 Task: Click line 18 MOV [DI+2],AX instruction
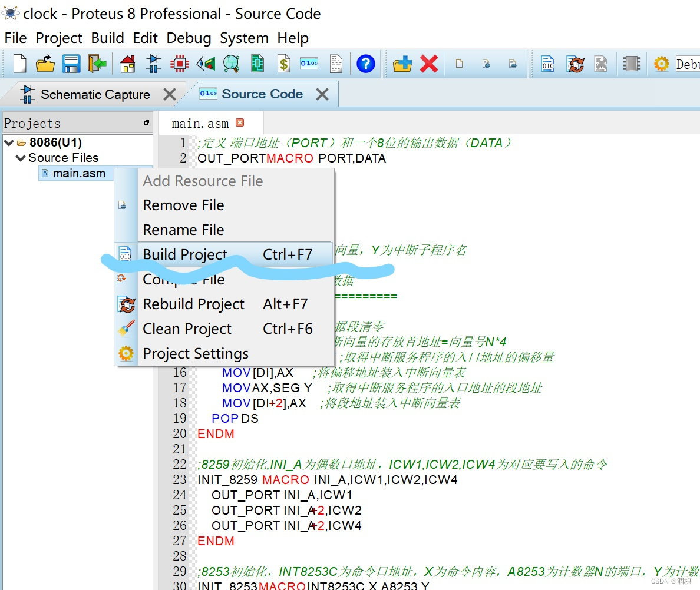265,403
